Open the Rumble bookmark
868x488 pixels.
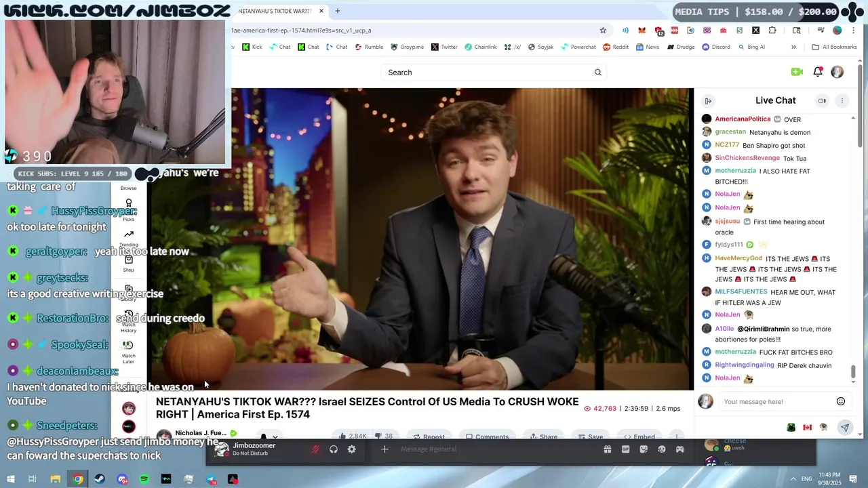click(x=369, y=47)
